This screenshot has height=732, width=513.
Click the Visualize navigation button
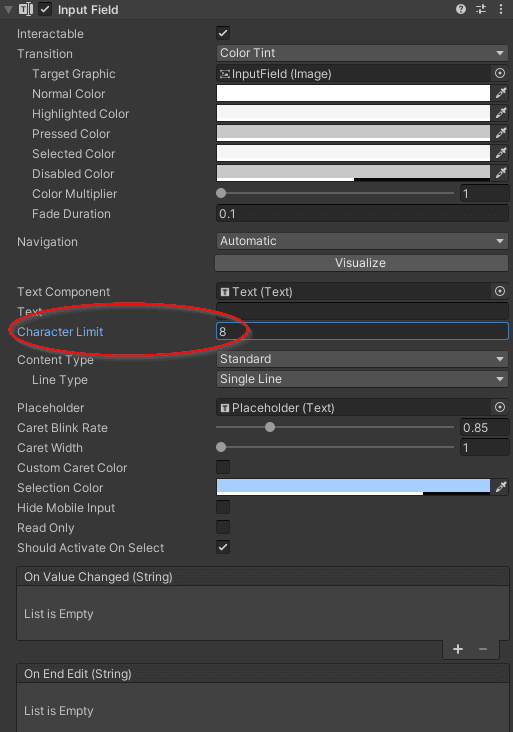coord(361,263)
